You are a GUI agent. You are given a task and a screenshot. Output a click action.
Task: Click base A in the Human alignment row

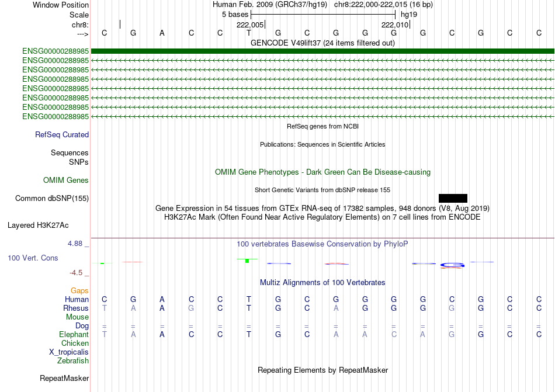click(x=162, y=299)
